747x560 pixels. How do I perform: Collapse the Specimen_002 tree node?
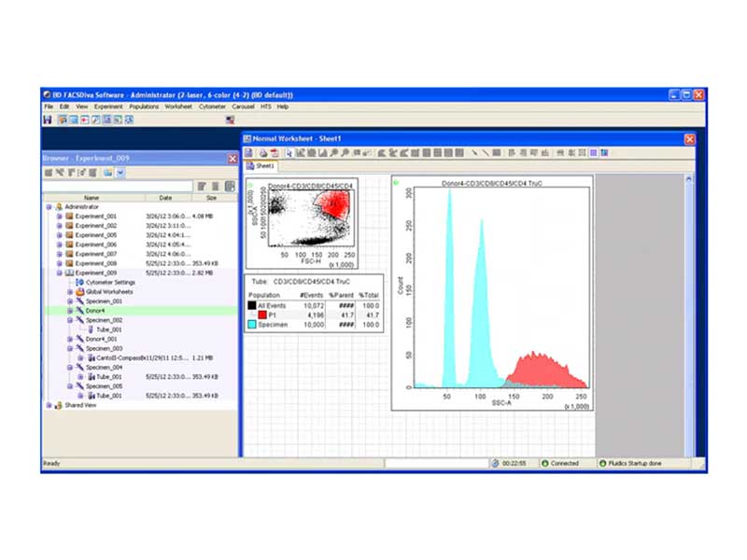click(x=69, y=320)
